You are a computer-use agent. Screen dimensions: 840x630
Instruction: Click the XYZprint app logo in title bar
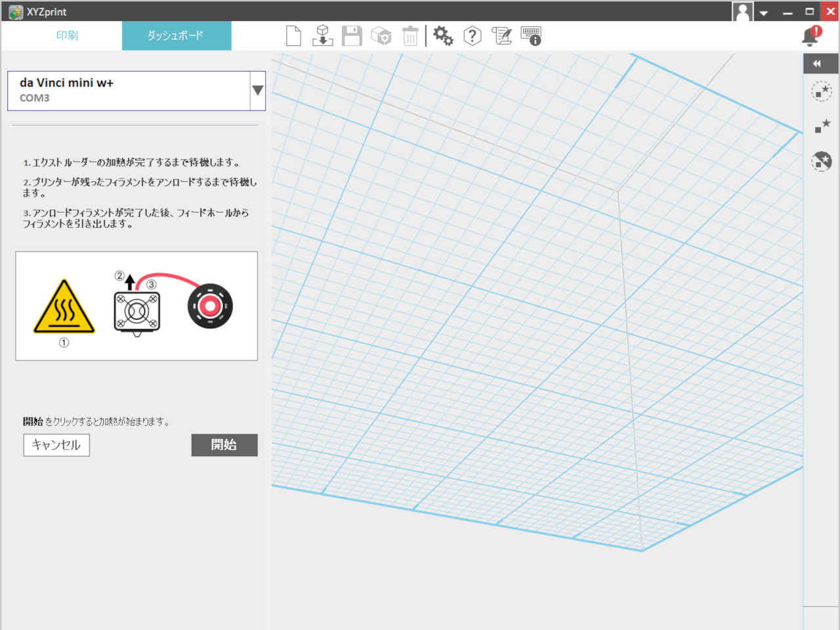pyautogui.click(x=16, y=12)
